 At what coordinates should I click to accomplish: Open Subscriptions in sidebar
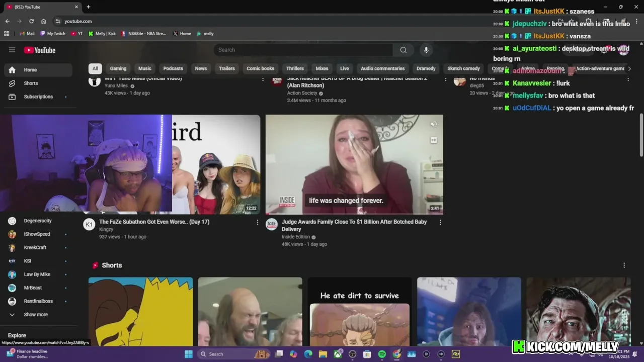pos(38,97)
